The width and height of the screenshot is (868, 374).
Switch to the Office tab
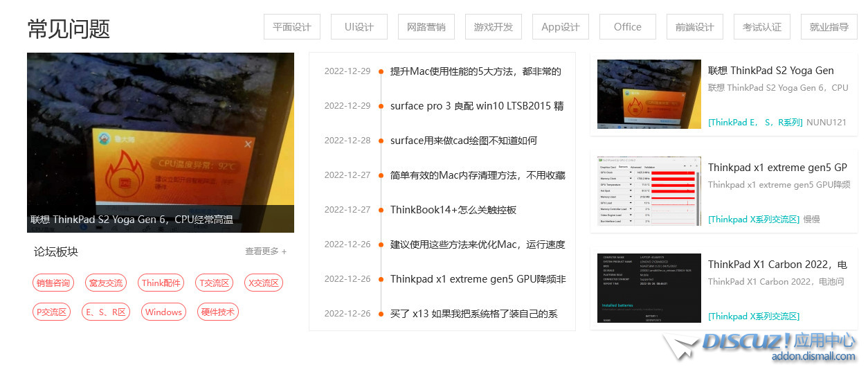click(628, 27)
